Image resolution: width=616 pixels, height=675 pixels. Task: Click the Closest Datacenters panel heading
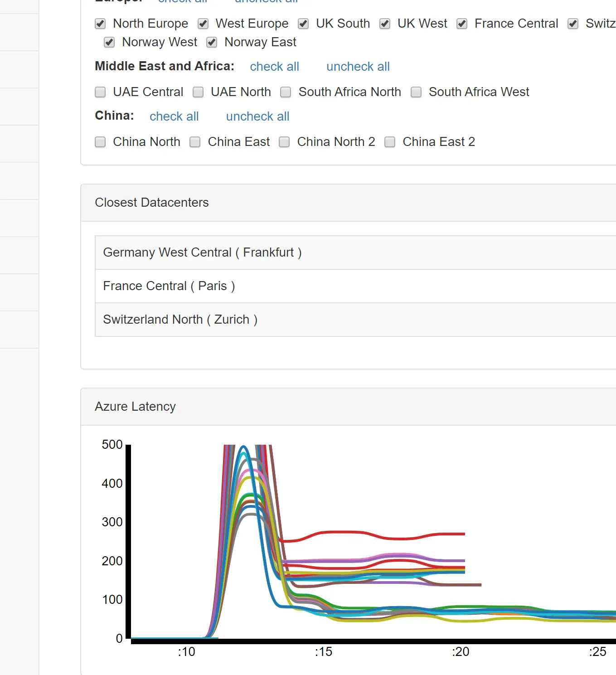(349, 203)
